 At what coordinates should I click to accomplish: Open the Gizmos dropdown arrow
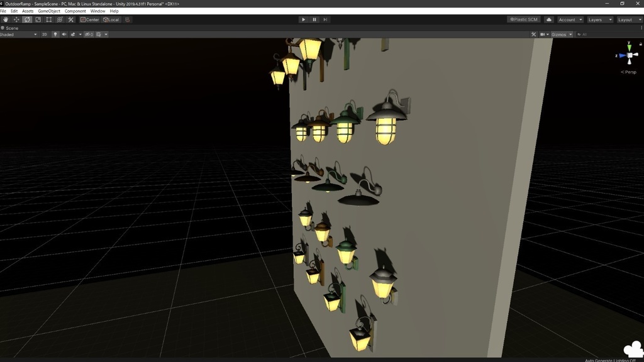tap(570, 35)
